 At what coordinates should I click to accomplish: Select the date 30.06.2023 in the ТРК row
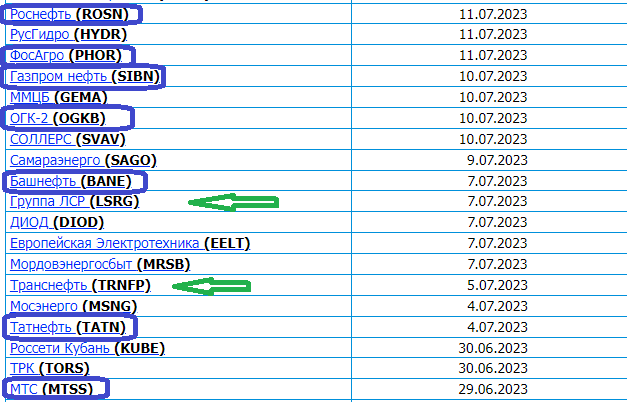493,368
